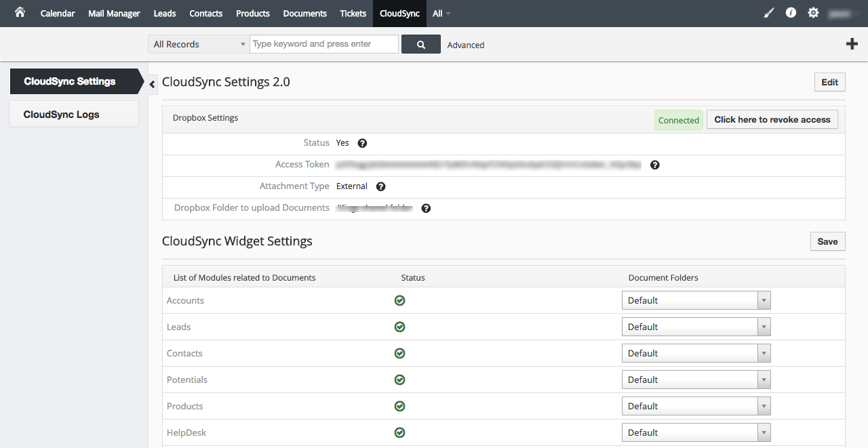Open CloudSync Logs in sidebar

tap(74, 114)
